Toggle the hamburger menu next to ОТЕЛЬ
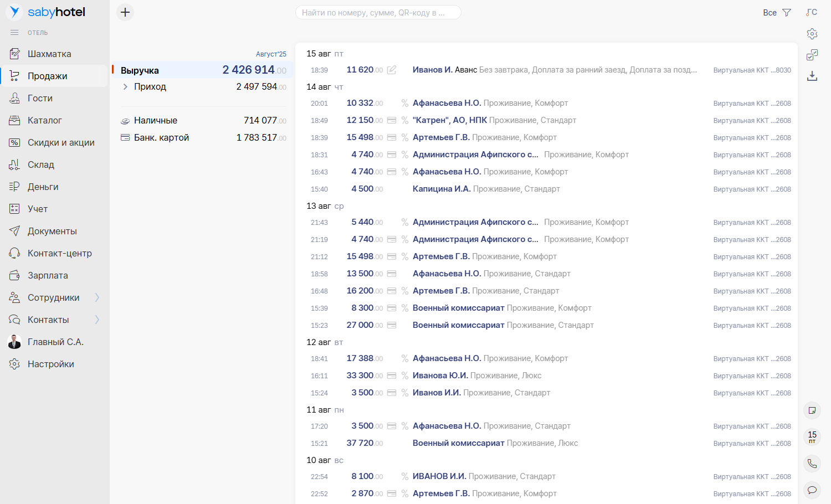Viewport: 831px width, 504px height. coord(14,33)
